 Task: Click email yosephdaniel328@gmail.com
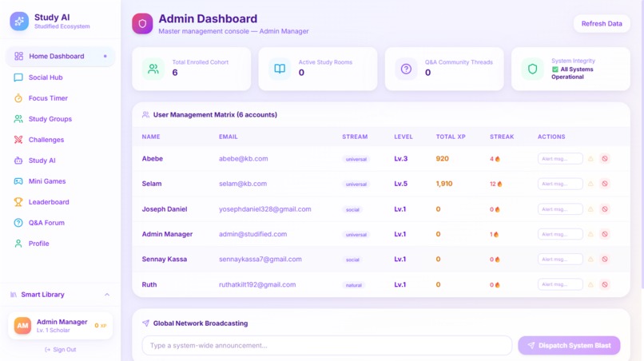265,209
